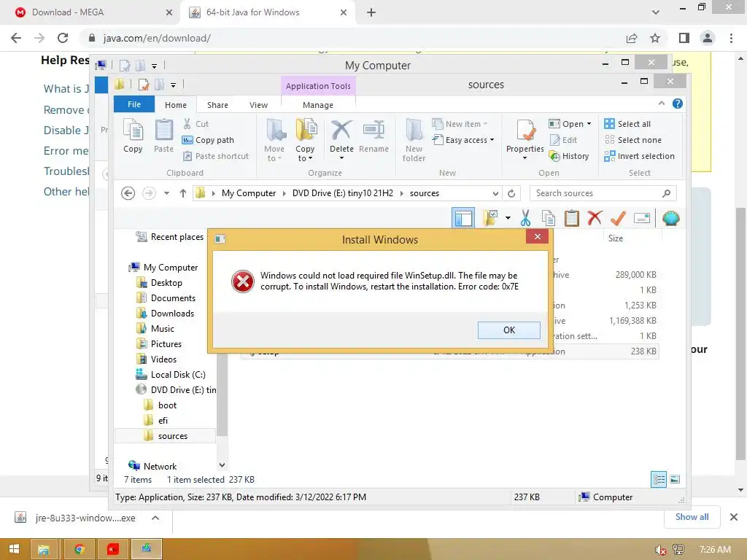Open the Copy to dropdown
The width and height of the screenshot is (747, 560).
tap(305, 141)
